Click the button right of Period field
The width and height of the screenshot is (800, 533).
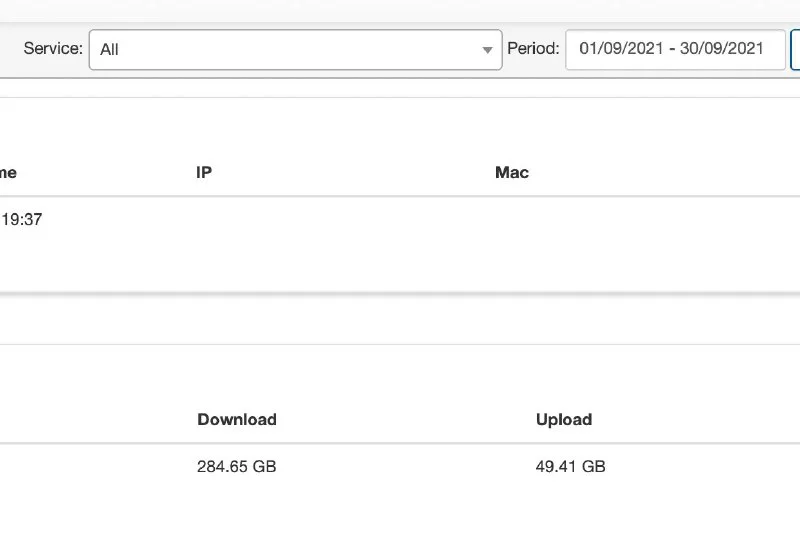[x=796, y=49]
